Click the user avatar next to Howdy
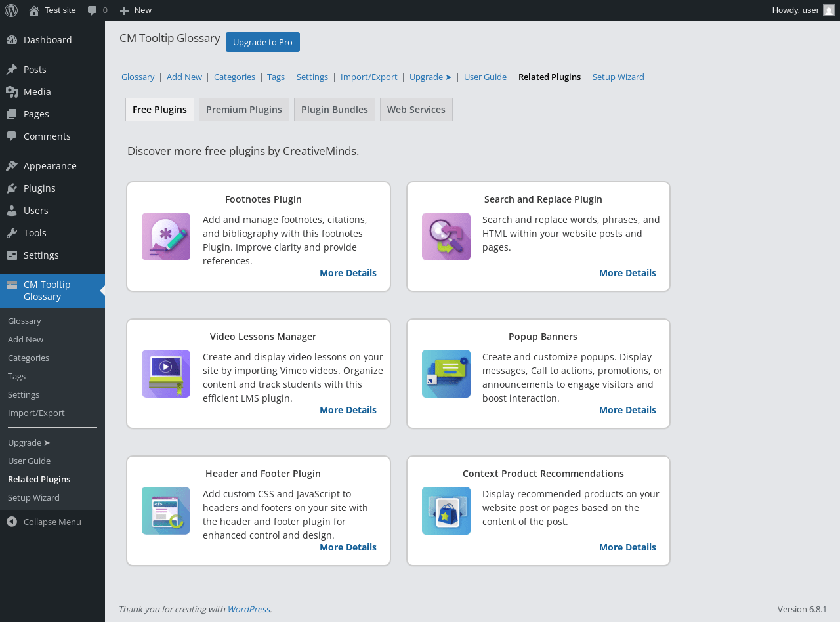This screenshot has height=622, width=840. tap(829, 10)
